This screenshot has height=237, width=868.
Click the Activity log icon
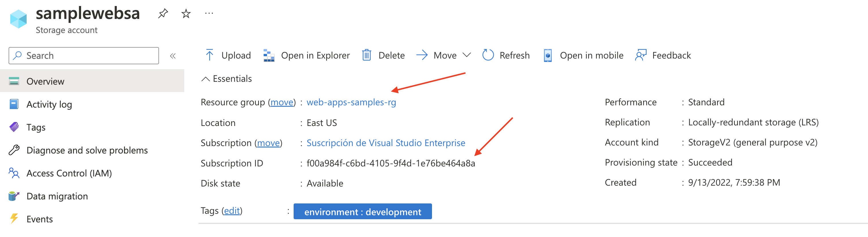(14, 104)
